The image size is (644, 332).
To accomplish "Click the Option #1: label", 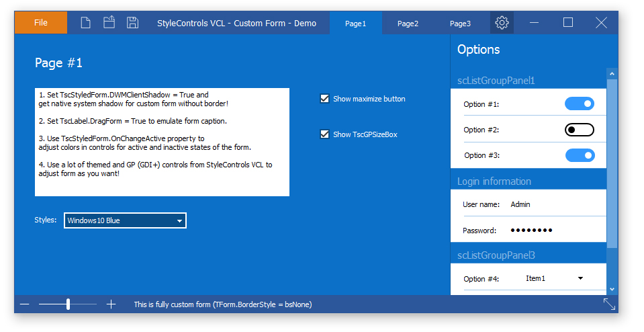I will point(481,104).
